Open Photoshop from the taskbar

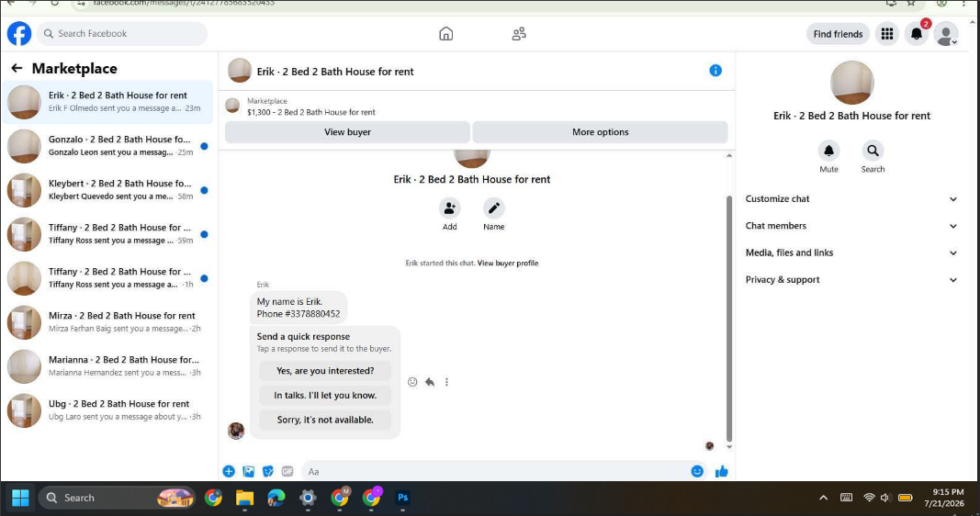[402, 498]
